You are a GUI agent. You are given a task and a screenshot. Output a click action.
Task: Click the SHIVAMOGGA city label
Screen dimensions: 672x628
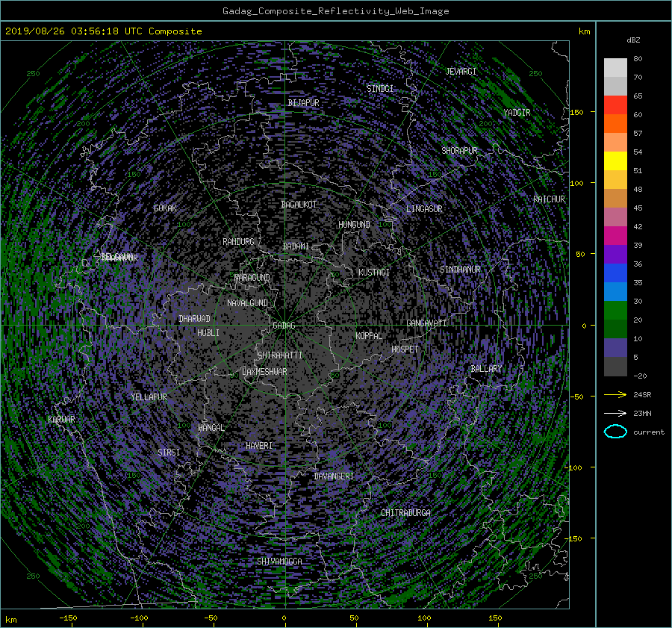(279, 562)
